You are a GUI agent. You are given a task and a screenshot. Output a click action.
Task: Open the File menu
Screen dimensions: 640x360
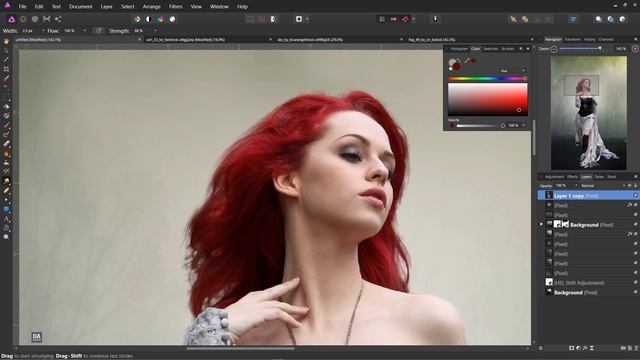pyautogui.click(x=22, y=7)
